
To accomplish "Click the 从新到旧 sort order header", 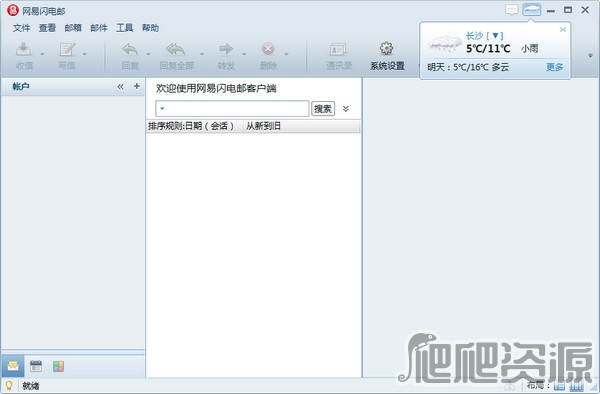I will [x=301, y=126].
